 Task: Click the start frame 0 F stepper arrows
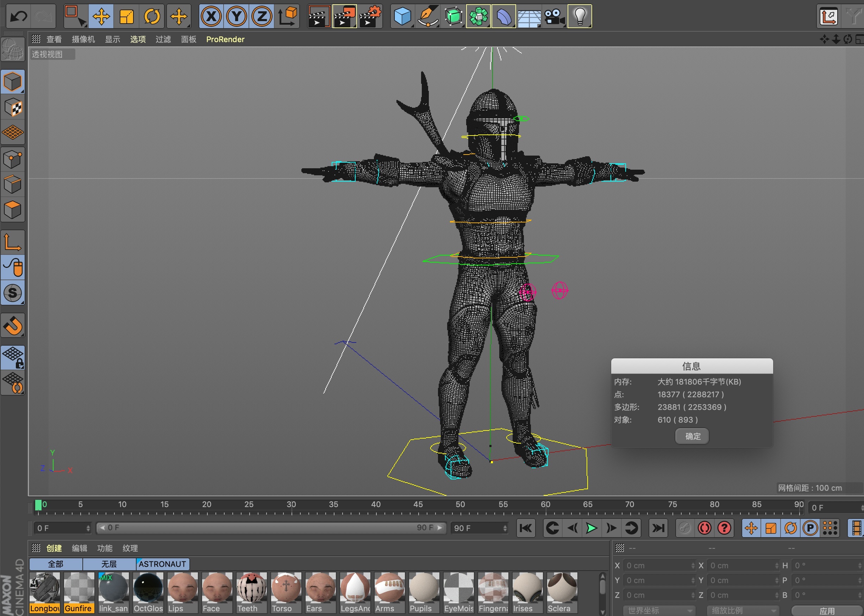[88, 528]
